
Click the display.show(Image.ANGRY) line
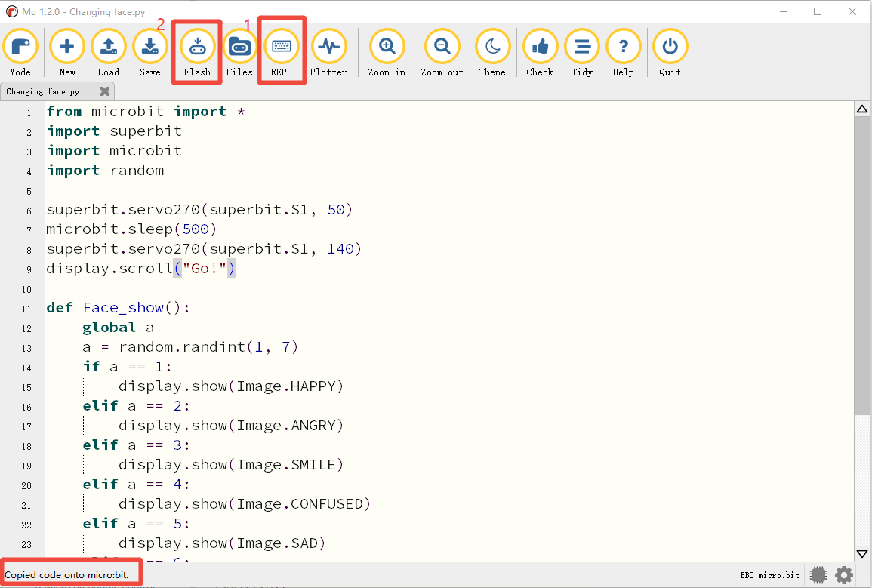(x=231, y=426)
